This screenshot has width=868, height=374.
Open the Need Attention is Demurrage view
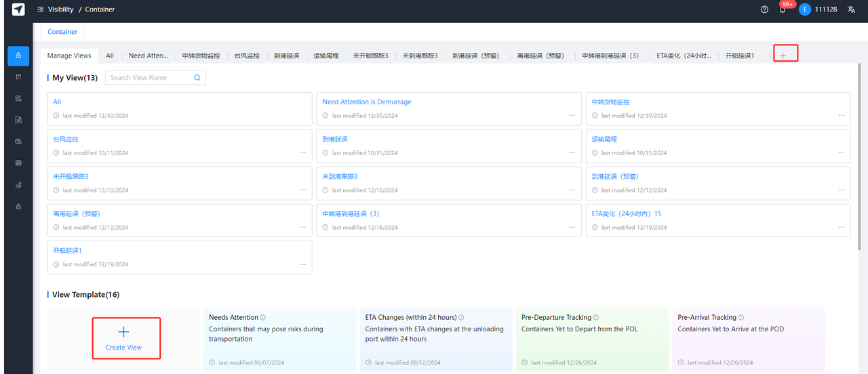coord(367,102)
